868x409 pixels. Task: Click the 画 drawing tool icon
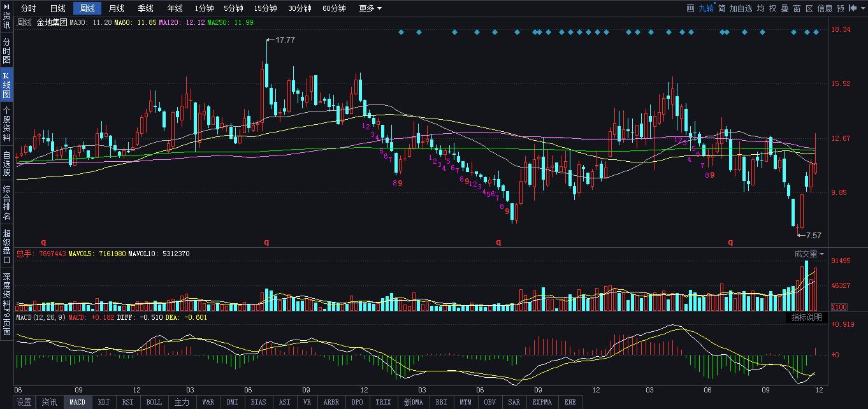coord(690,8)
